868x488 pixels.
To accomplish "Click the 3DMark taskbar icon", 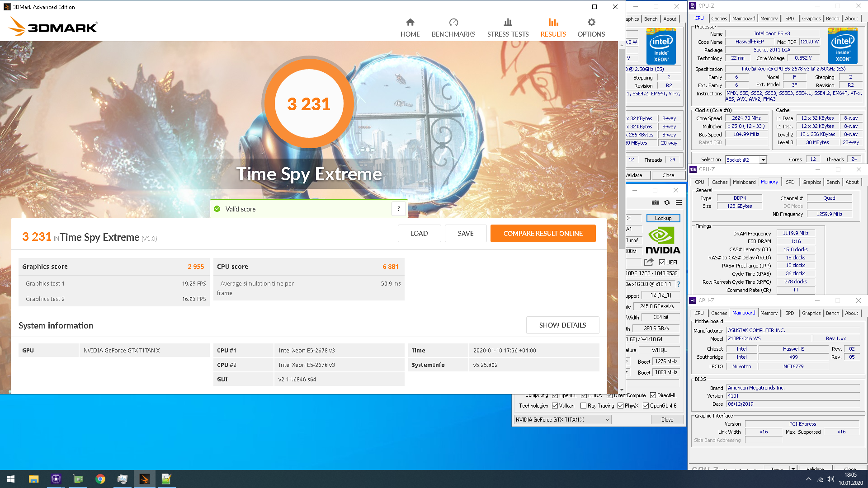I will (144, 479).
